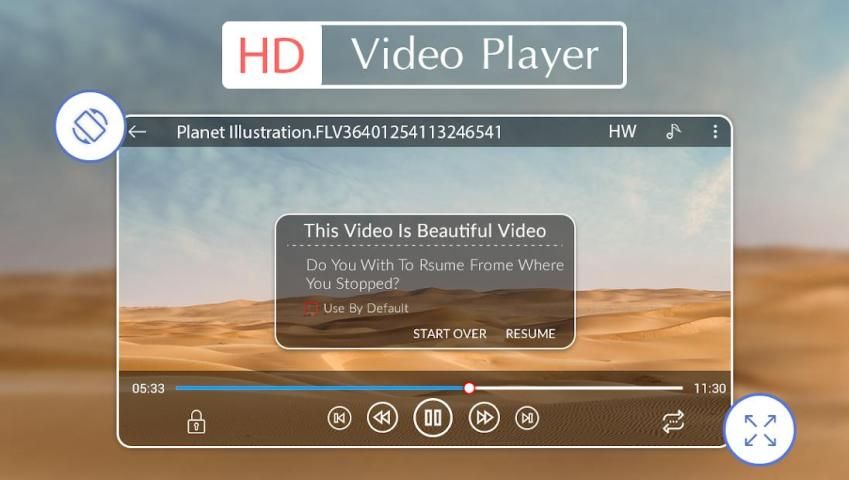The image size is (849, 480).
Task: Tap the screen rotation icon
Action: tap(89, 127)
